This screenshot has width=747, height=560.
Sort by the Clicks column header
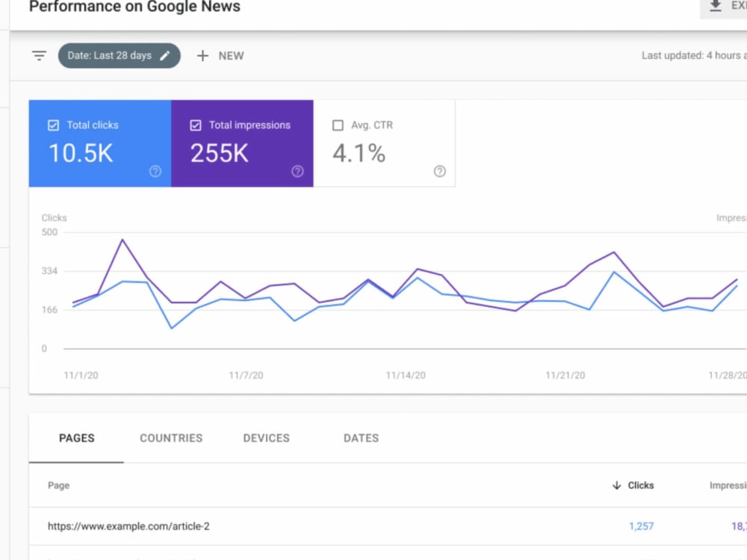640,485
